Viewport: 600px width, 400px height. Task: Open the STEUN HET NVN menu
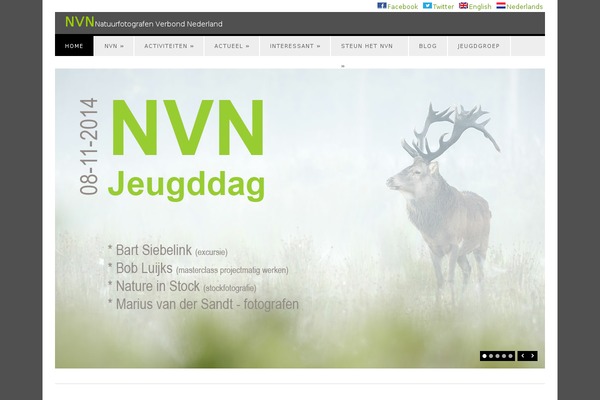click(x=369, y=46)
